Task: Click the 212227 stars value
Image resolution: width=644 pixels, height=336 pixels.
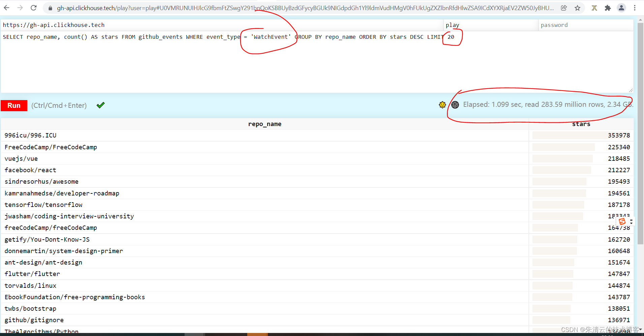Action: coord(619,170)
